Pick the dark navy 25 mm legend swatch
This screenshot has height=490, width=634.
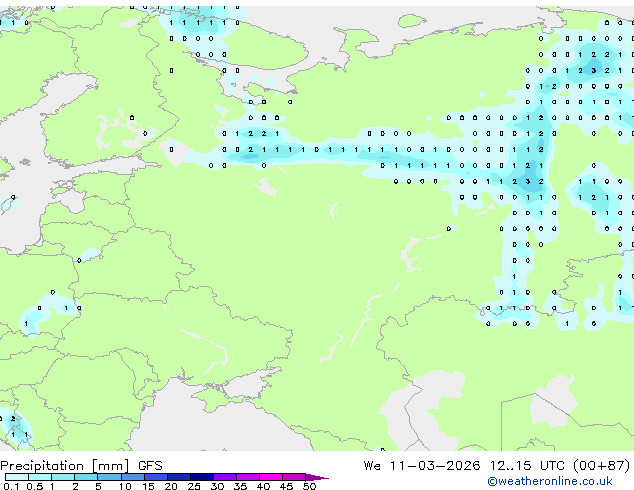point(202,477)
